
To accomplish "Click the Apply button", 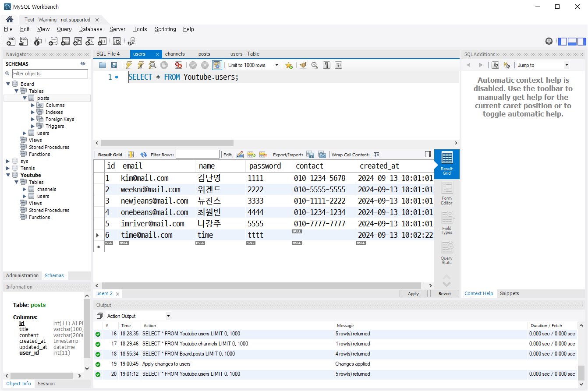I will 414,294.
